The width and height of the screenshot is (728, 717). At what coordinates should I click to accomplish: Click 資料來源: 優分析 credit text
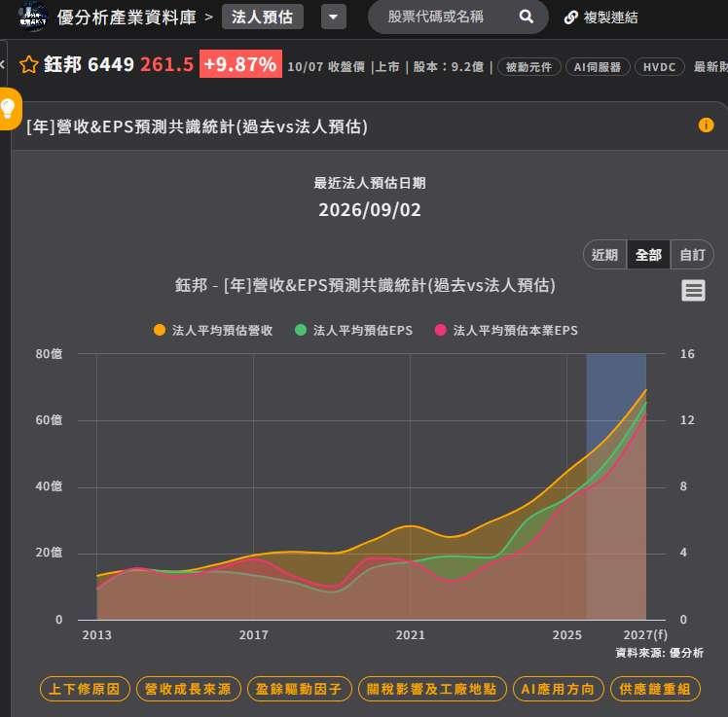coord(659,653)
